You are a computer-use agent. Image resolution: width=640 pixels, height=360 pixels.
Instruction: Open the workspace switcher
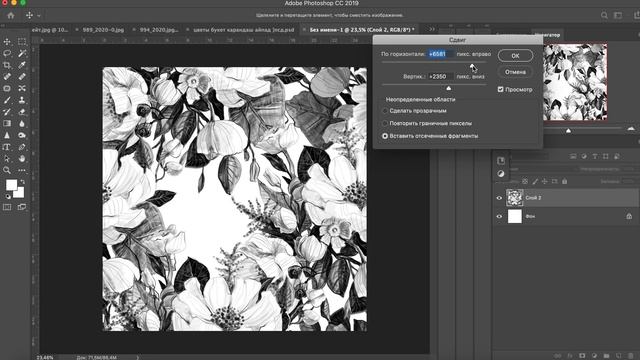click(x=618, y=16)
